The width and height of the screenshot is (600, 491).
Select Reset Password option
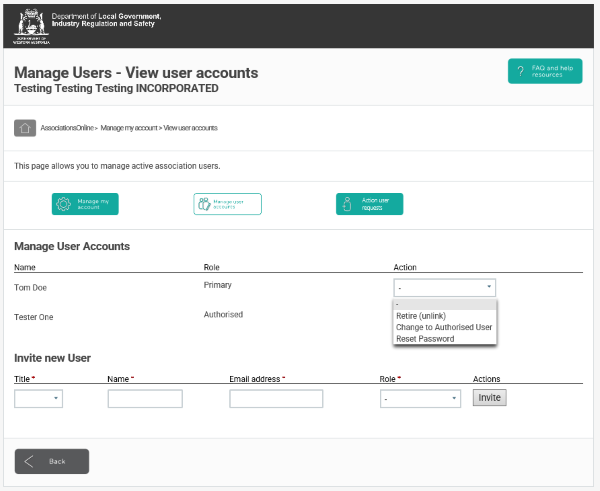pyautogui.click(x=445, y=339)
